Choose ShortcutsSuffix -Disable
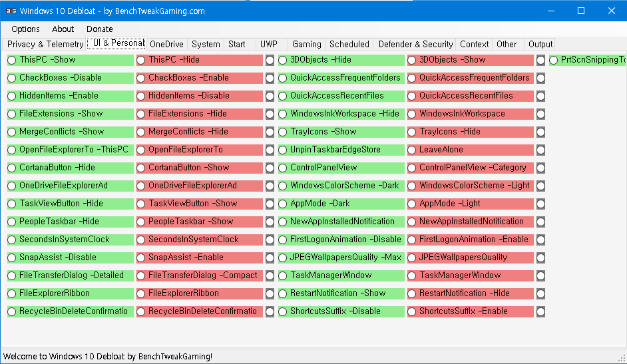627x364 pixels. coord(341,311)
